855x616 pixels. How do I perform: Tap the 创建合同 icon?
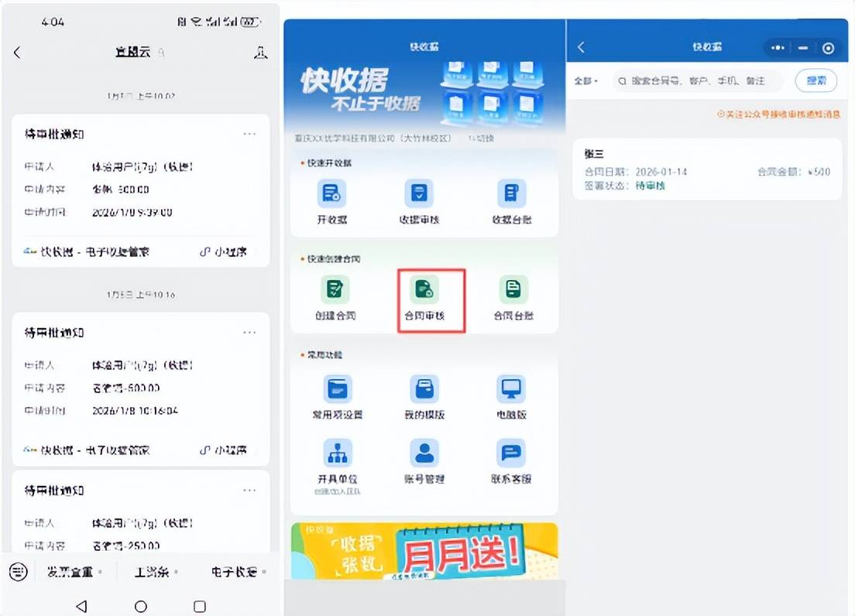pos(335,290)
